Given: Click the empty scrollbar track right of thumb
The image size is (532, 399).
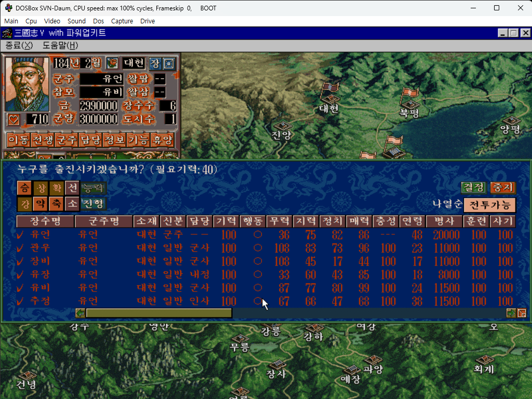Looking at the screenshot, I should [x=369, y=313].
